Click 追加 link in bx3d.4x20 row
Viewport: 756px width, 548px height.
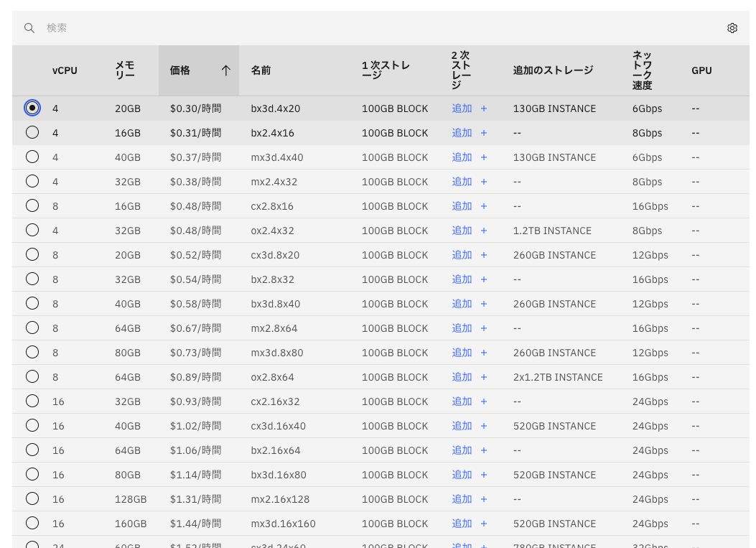click(462, 108)
